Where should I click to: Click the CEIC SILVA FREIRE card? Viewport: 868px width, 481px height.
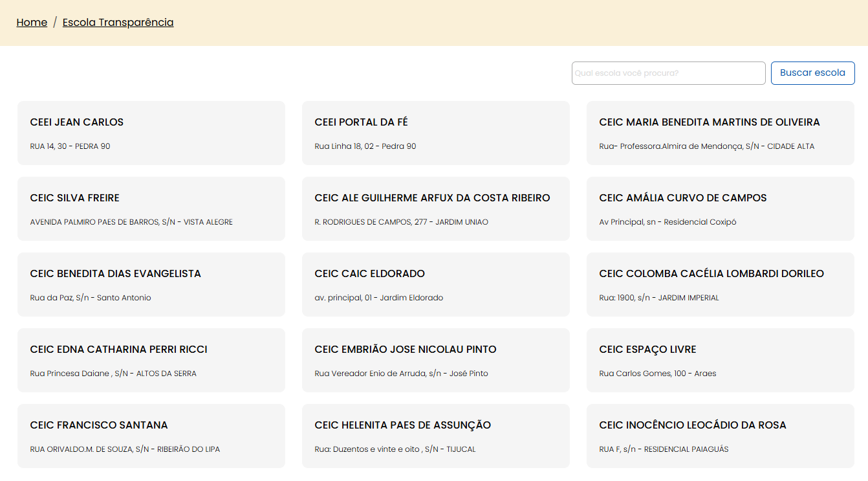151,208
